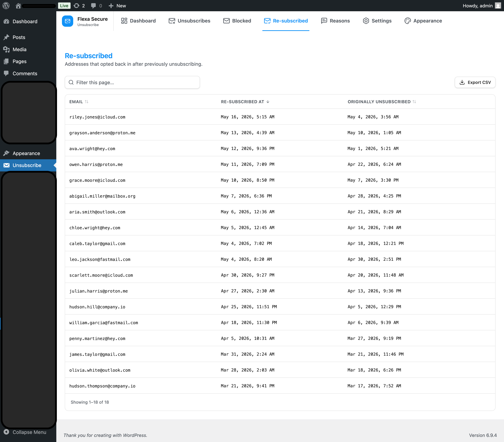504x442 pixels.
Task: Click Collapse Menu label
Action: coord(29,432)
